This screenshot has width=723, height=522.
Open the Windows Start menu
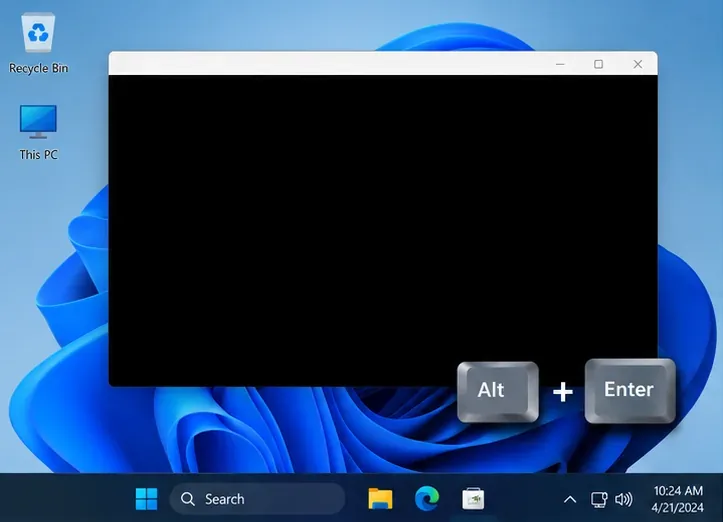click(147, 499)
